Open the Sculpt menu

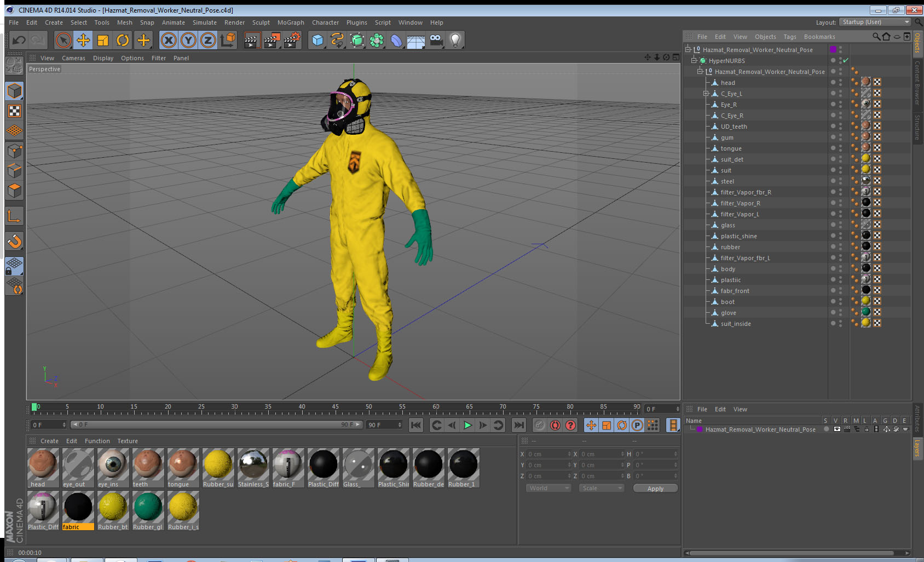261,22
